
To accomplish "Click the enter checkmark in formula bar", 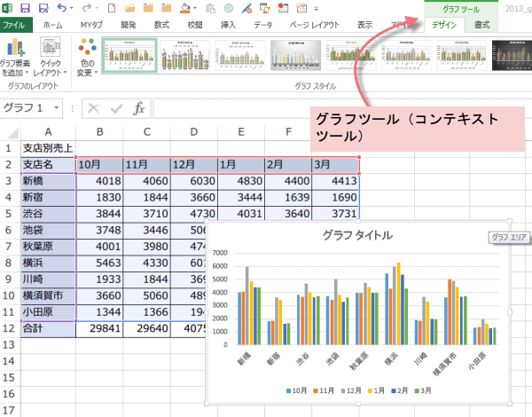I will coord(116,108).
